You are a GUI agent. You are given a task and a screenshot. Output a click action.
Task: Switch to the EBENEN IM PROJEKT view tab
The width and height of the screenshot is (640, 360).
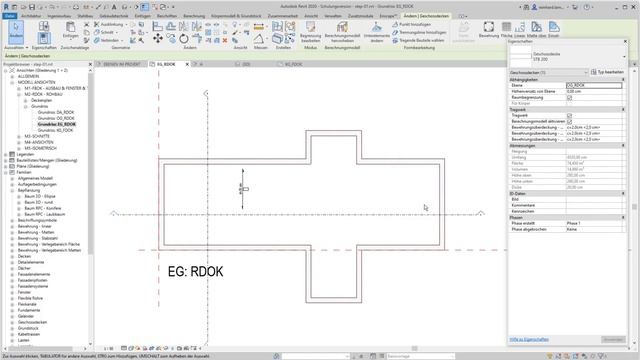[x=121, y=64]
